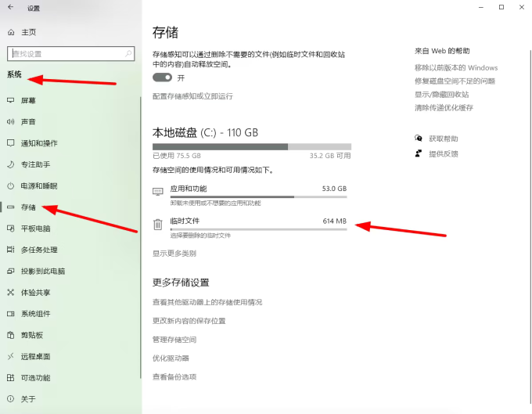The width and height of the screenshot is (532, 414).
Task: Open the 投影到此电脑 icon
Action: point(10,271)
